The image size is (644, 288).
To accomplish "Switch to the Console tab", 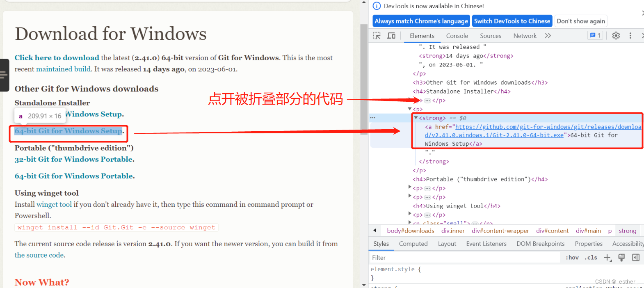I will pyautogui.click(x=457, y=36).
